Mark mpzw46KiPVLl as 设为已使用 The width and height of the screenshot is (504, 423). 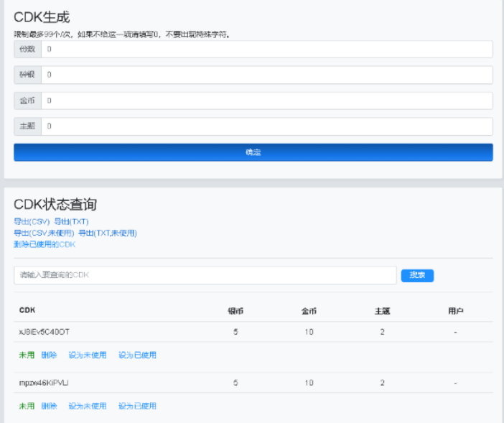(137, 406)
